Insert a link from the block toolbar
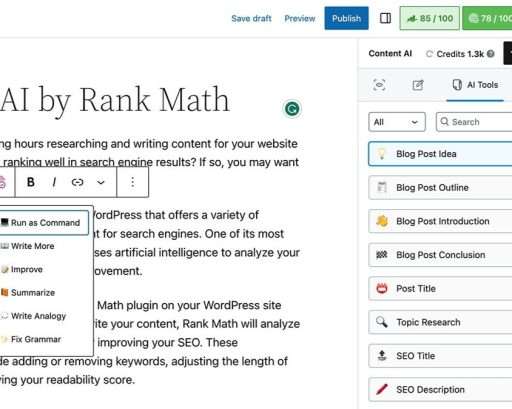This screenshot has width=512, height=409. (77, 182)
